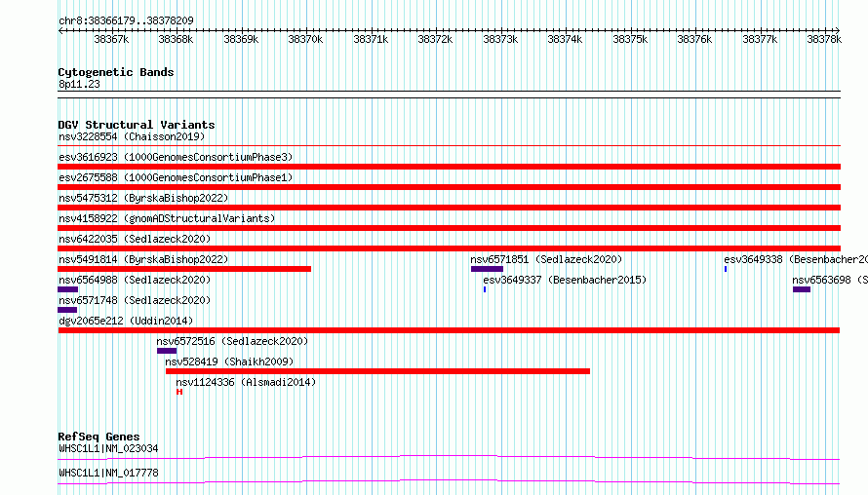Click the 38373k ruler mark
The image size is (868, 495).
pos(500,39)
